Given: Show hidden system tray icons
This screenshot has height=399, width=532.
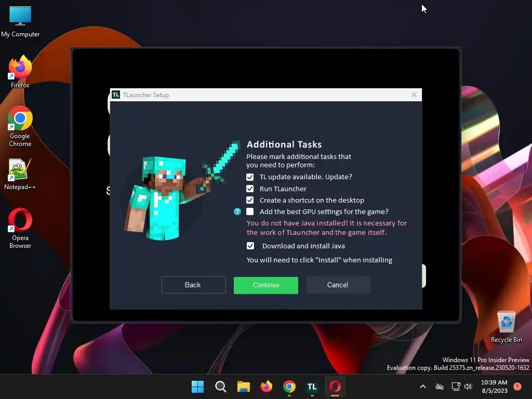Looking at the screenshot, I should (423, 387).
